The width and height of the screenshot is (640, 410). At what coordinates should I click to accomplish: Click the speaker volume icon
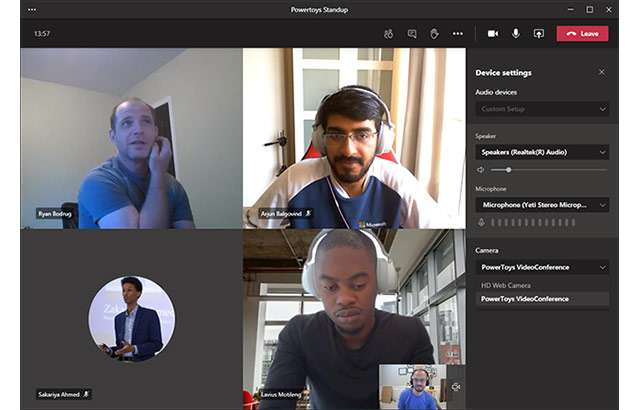click(481, 170)
